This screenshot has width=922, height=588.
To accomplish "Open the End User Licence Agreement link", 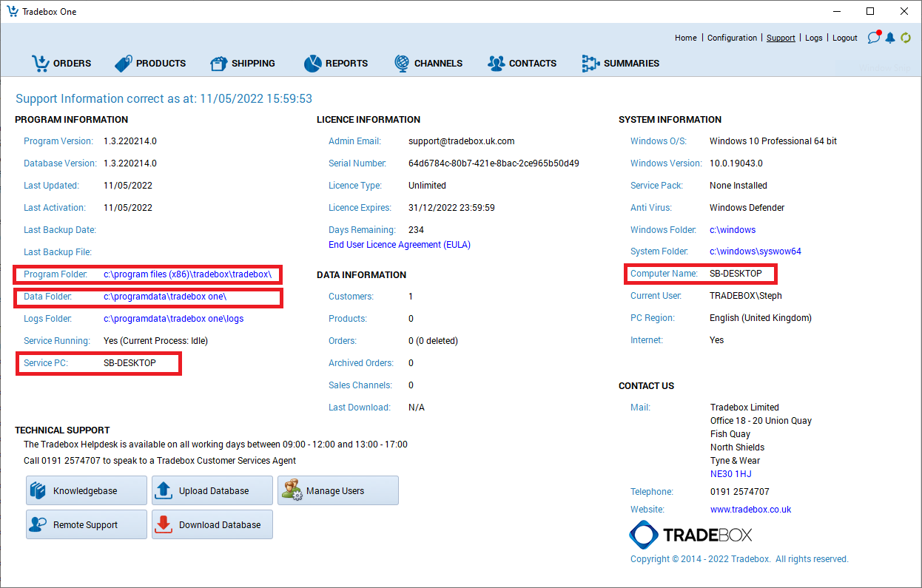I will [400, 245].
